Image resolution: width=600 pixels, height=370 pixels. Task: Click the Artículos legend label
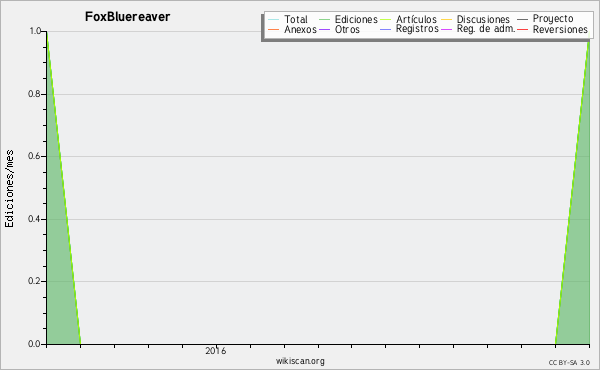coord(416,19)
